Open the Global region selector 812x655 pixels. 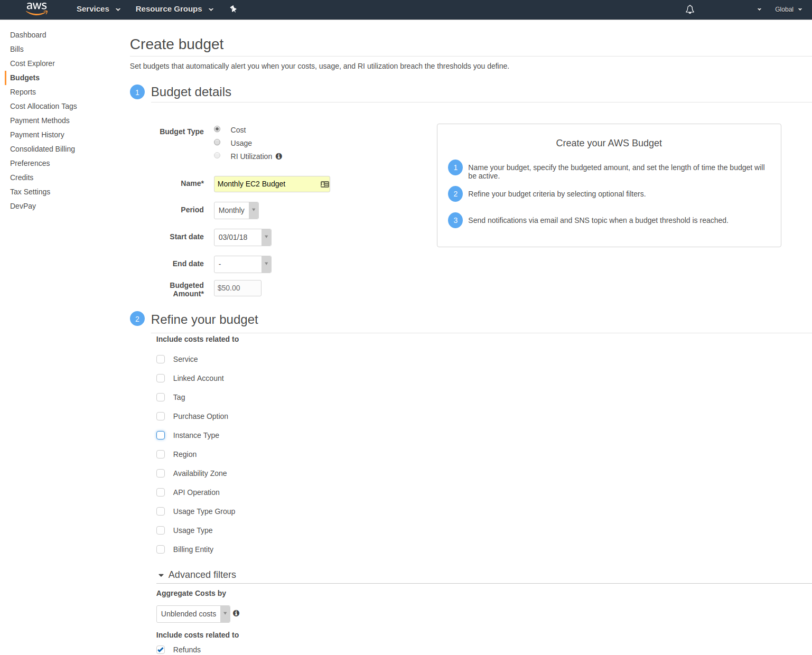(x=788, y=9)
